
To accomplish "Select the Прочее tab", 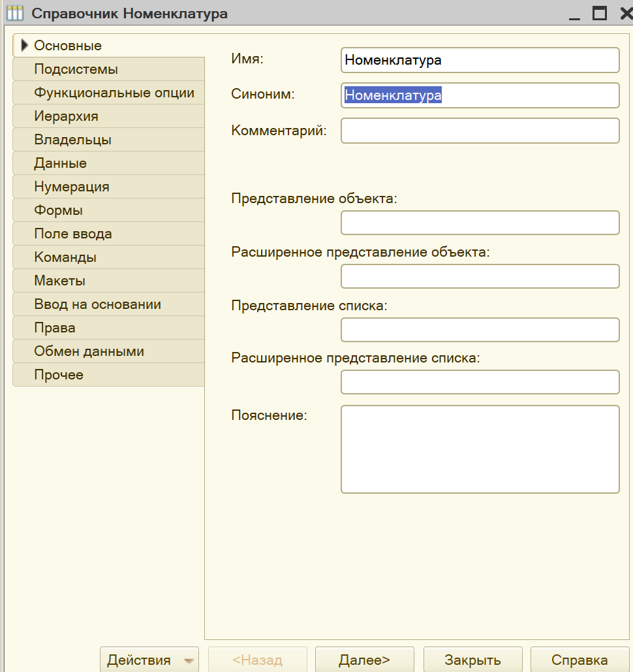I will click(x=109, y=375).
